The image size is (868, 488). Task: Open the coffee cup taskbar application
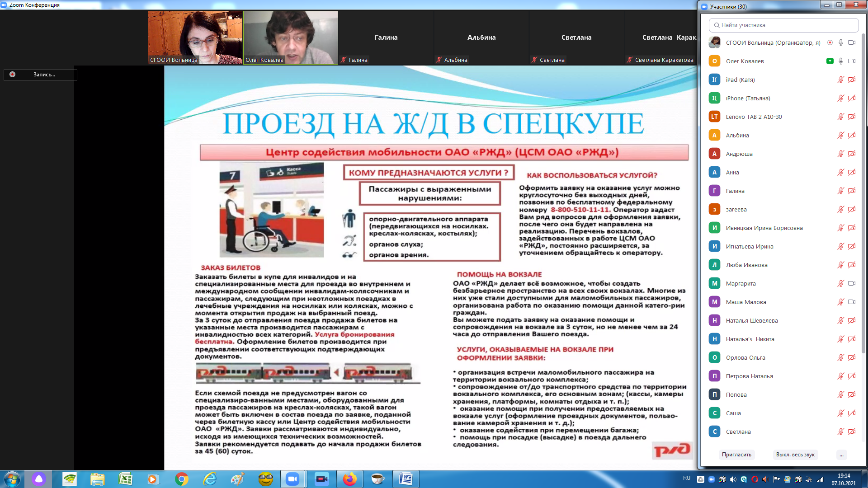tap(377, 479)
